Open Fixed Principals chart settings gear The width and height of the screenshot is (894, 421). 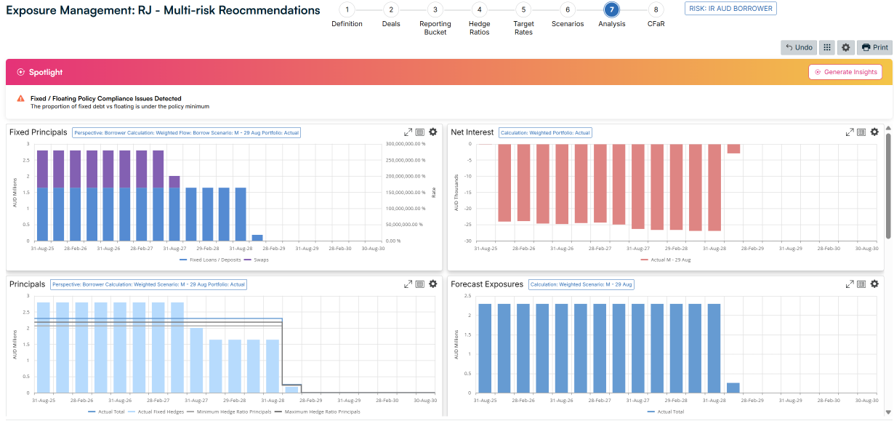click(x=433, y=132)
